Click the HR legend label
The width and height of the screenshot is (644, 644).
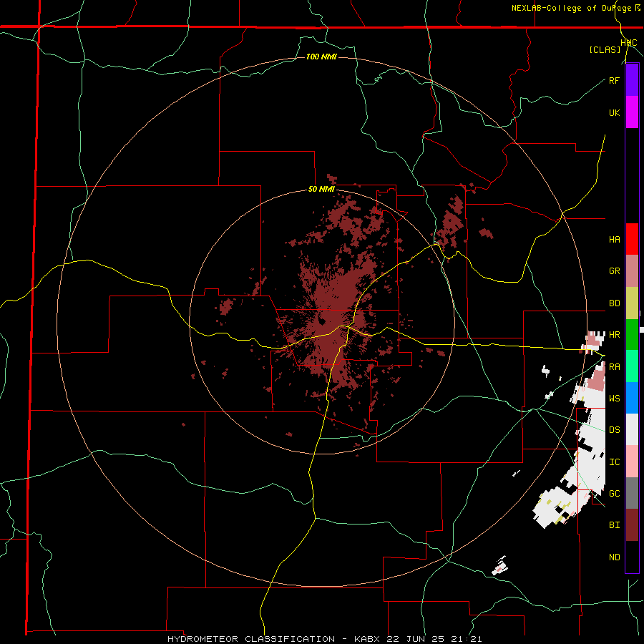[x=614, y=335]
